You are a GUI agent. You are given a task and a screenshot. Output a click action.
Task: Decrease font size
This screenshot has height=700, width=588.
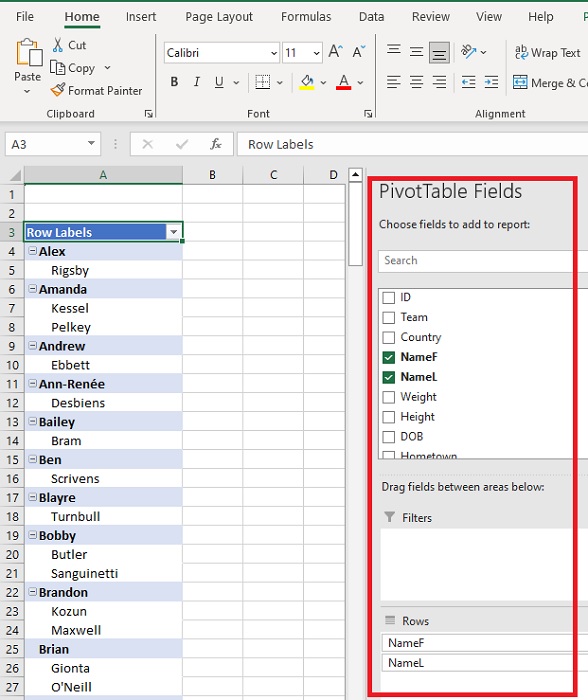coord(359,52)
